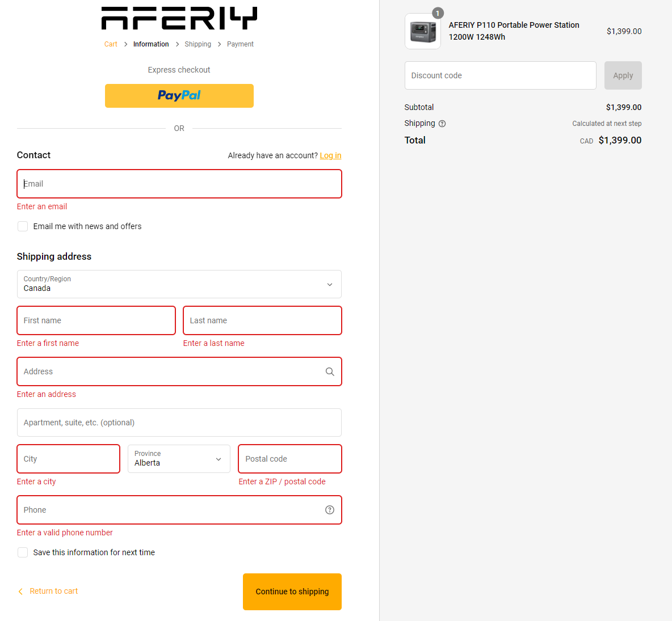Focus the Discount code field
672x621 pixels.
[x=500, y=75]
